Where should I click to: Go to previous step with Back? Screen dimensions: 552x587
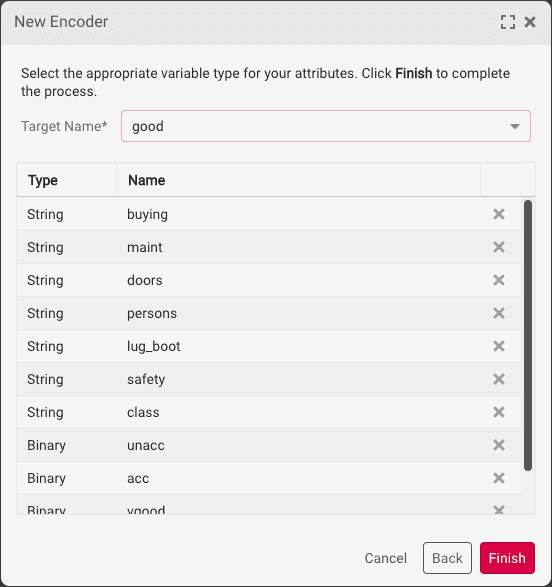(x=447, y=558)
